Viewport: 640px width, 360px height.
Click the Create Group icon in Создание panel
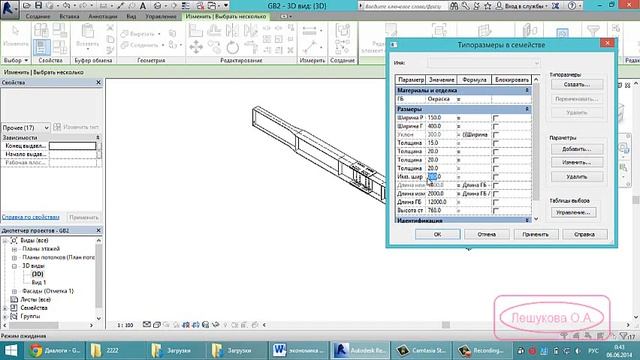pos(342,31)
